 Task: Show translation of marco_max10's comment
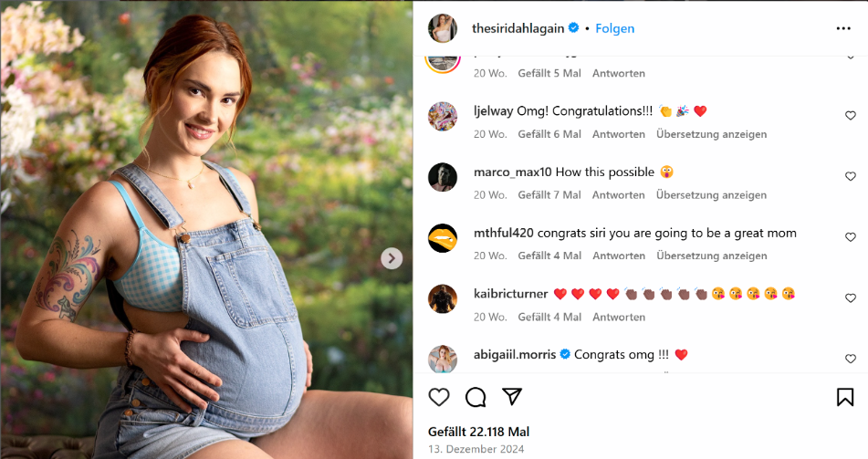pyautogui.click(x=711, y=195)
